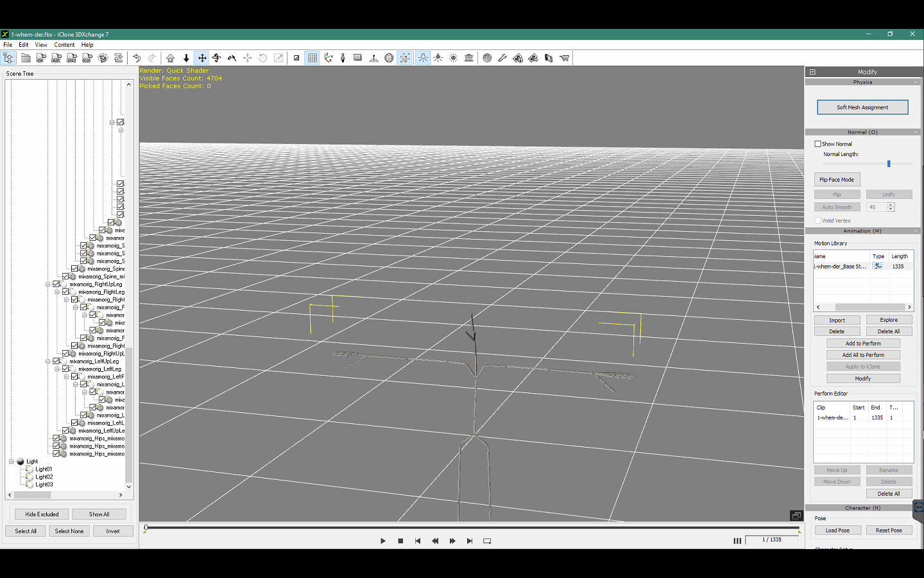This screenshot has height=578, width=924.
Task: Collapse the Animation (M) section header
Action: (864, 231)
